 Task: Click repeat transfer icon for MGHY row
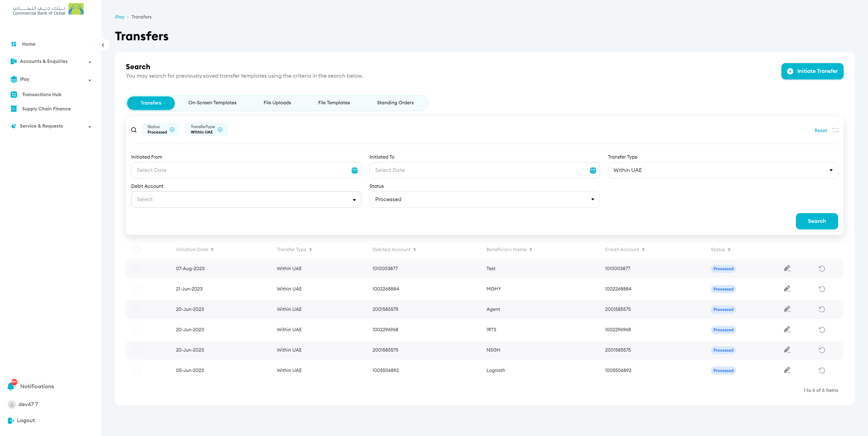click(x=822, y=289)
